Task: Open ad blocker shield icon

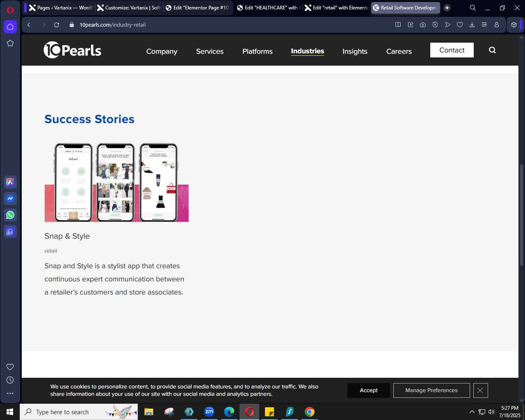Action: point(435,25)
